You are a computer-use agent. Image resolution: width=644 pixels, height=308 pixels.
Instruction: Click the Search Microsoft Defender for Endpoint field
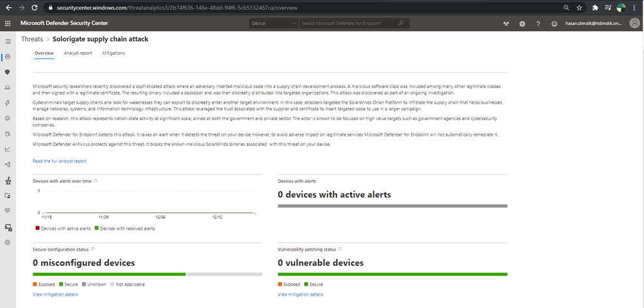(349, 23)
